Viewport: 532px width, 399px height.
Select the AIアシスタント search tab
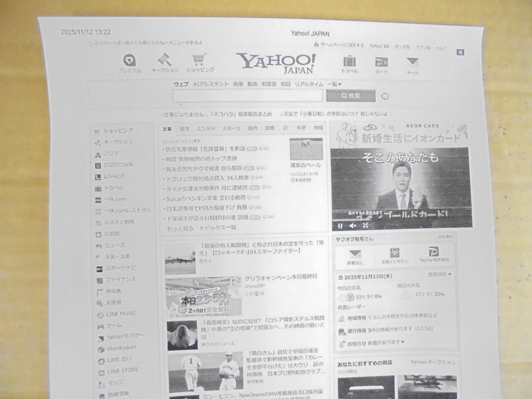pyautogui.click(x=211, y=84)
